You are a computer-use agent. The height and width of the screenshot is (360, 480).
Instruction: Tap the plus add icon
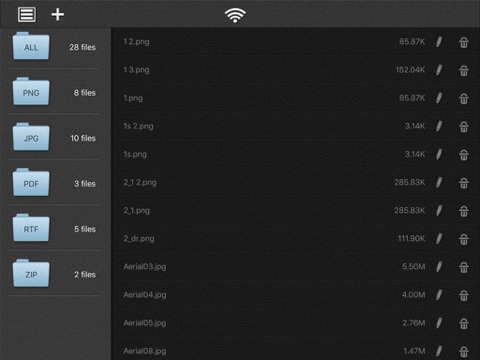pyautogui.click(x=58, y=15)
